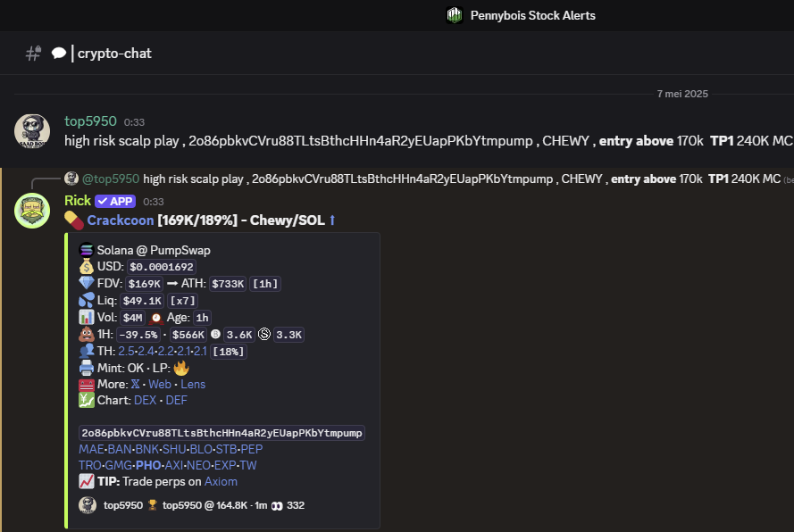Open top holder 2.4 link in TH row
The width and height of the screenshot is (794, 532).
tap(146, 351)
